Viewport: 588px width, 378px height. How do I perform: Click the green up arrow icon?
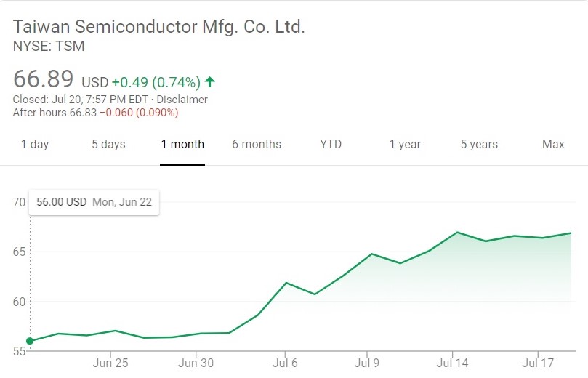[x=210, y=81]
